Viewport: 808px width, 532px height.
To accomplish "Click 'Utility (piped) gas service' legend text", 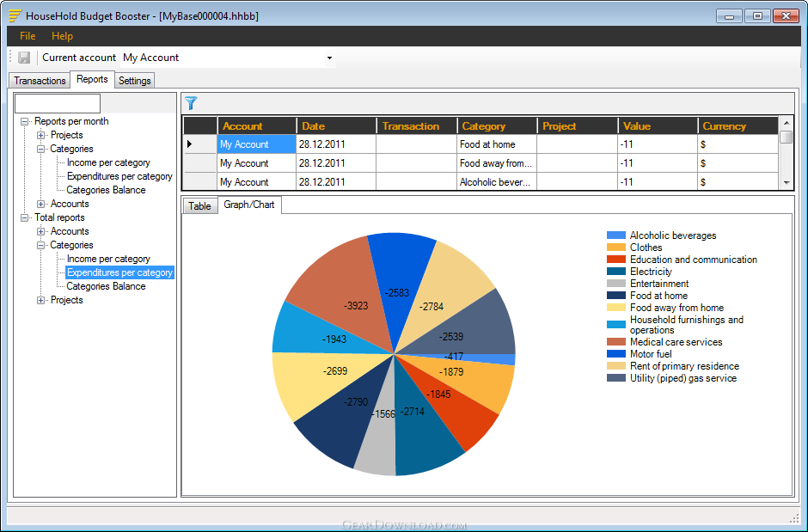I will coord(683,378).
